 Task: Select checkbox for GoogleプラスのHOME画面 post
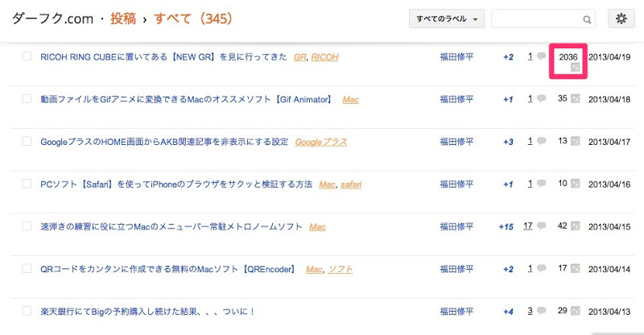27,141
